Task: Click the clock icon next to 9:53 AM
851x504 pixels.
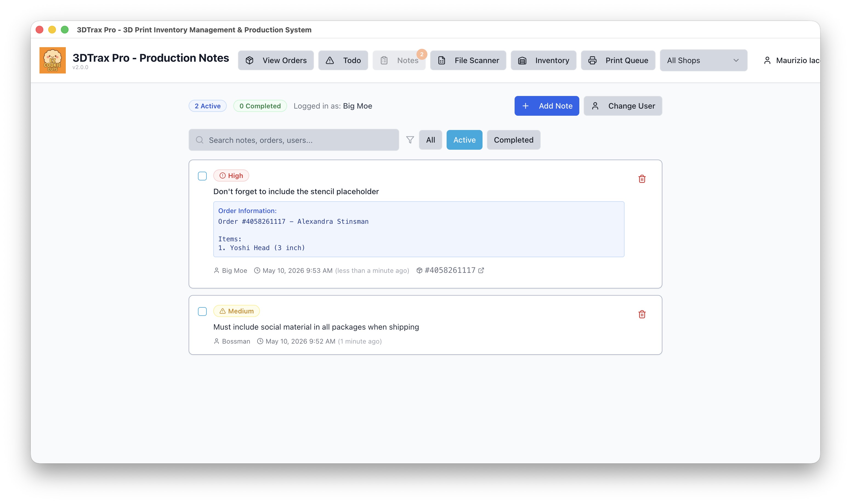Action: [x=257, y=271]
